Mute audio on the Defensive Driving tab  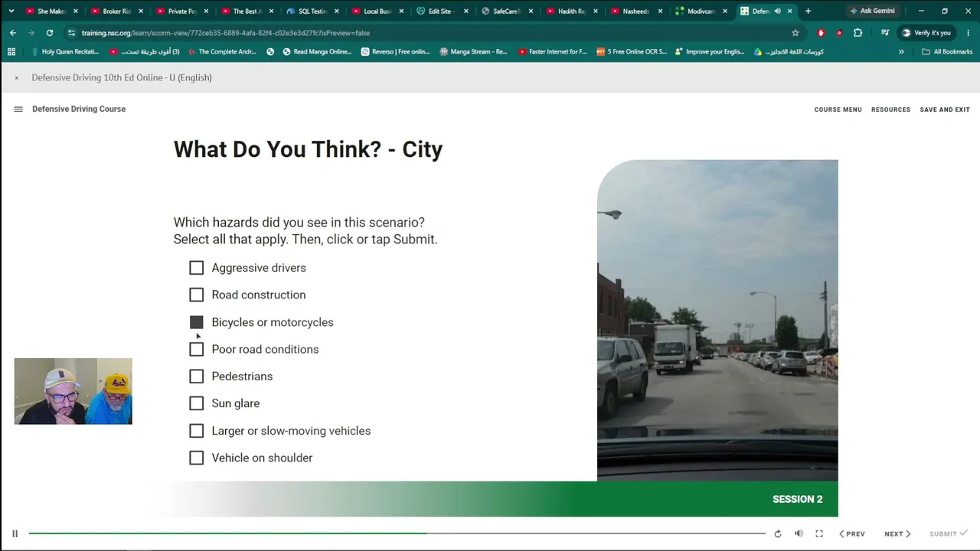point(777,11)
